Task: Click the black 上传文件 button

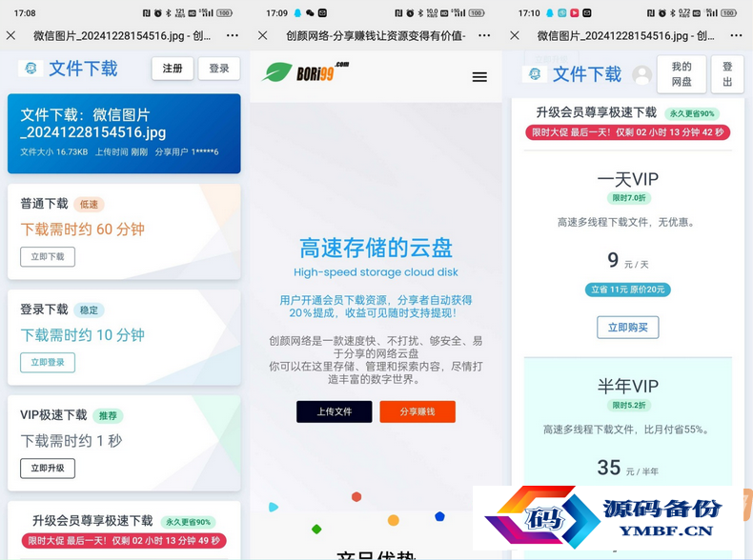Action: tap(335, 411)
